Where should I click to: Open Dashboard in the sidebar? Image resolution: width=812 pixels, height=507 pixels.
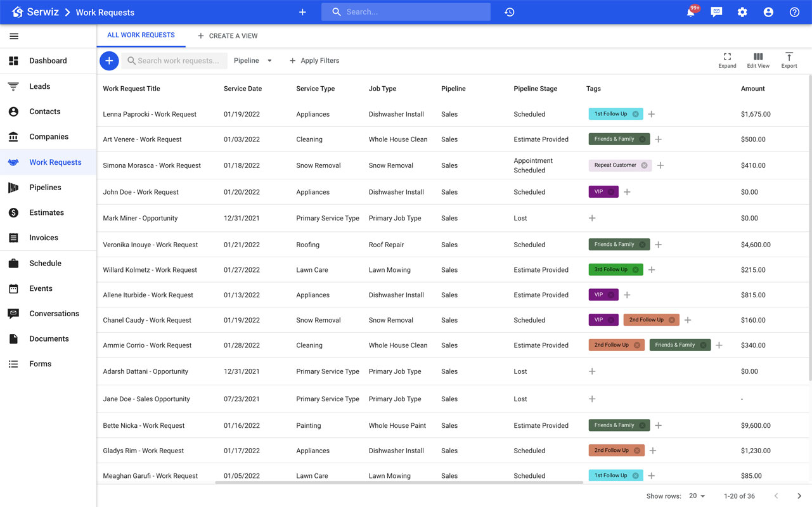tap(48, 61)
